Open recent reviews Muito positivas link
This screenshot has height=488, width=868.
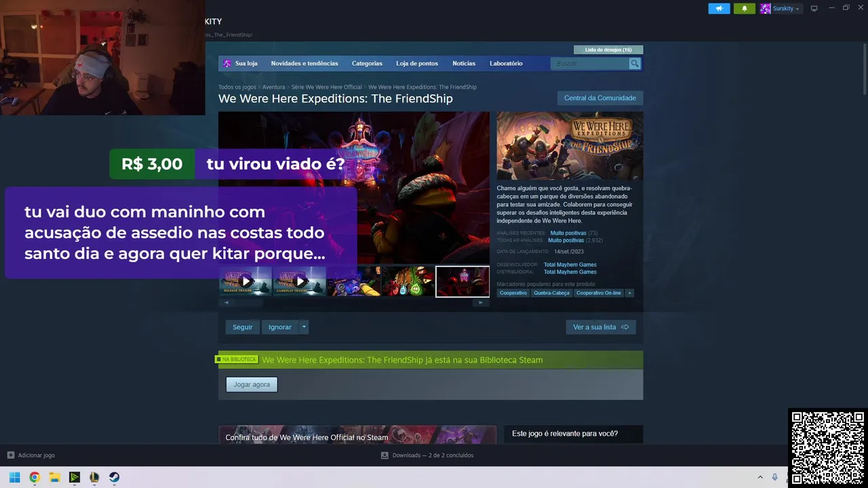(568, 233)
